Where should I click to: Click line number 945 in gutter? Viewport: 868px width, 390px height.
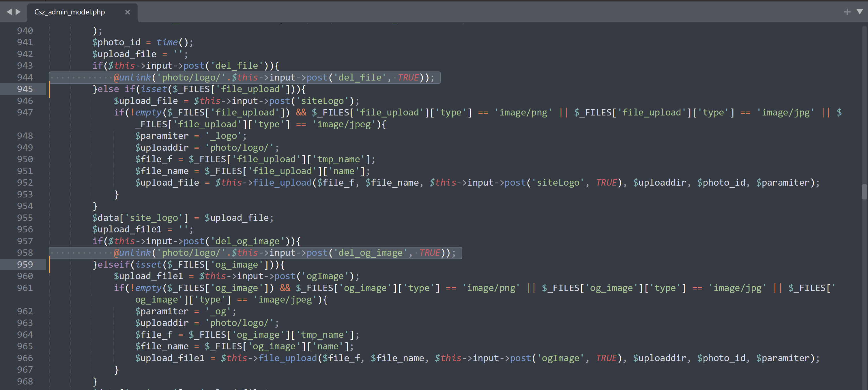coord(25,89)
